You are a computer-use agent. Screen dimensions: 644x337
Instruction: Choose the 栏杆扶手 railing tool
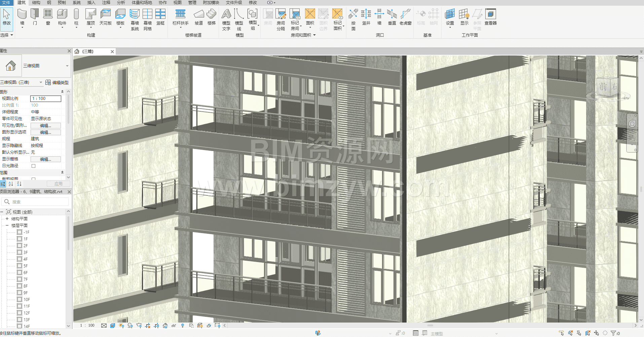coord(180,17)
